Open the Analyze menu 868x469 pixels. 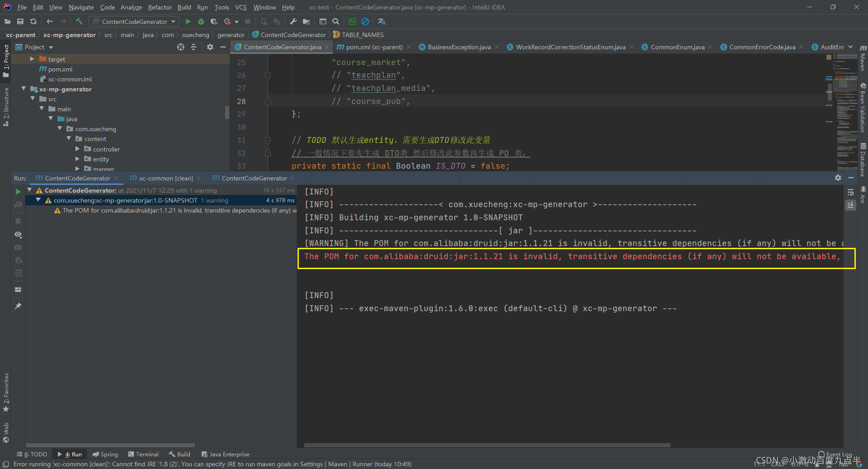tap(131, 7)
